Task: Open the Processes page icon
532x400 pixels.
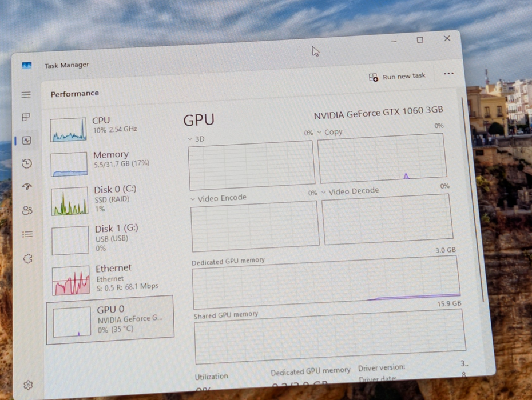Action: pyautogui.click(x=26, y=117)
